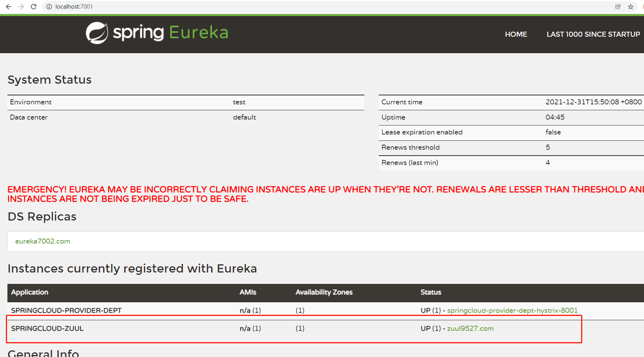Click the Data center label
Screen dimensions: 644x357
[x=29, y=117]
